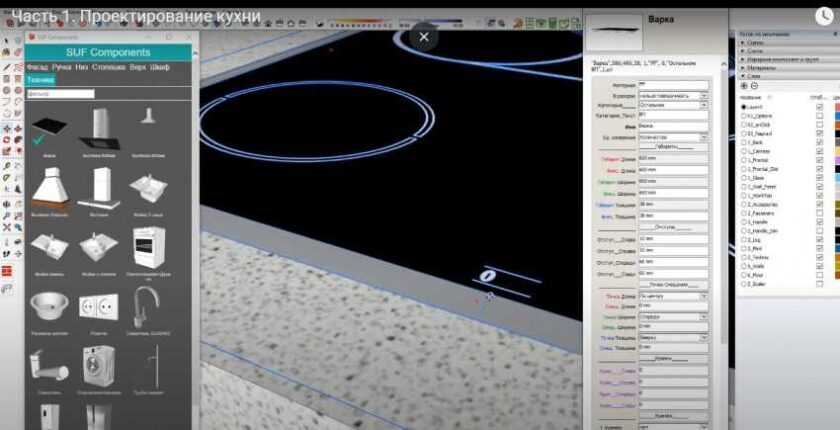Expand the Материалы panel section

point(766,68)
